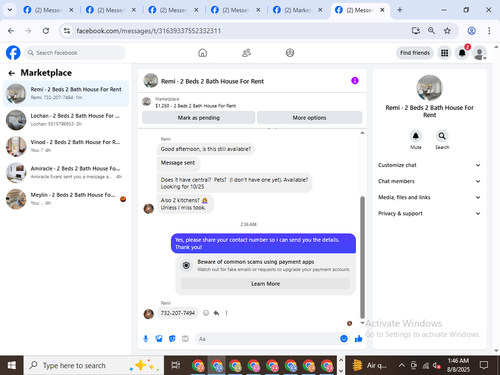
Task: Click More options button
Action: [x=309, y=118]
